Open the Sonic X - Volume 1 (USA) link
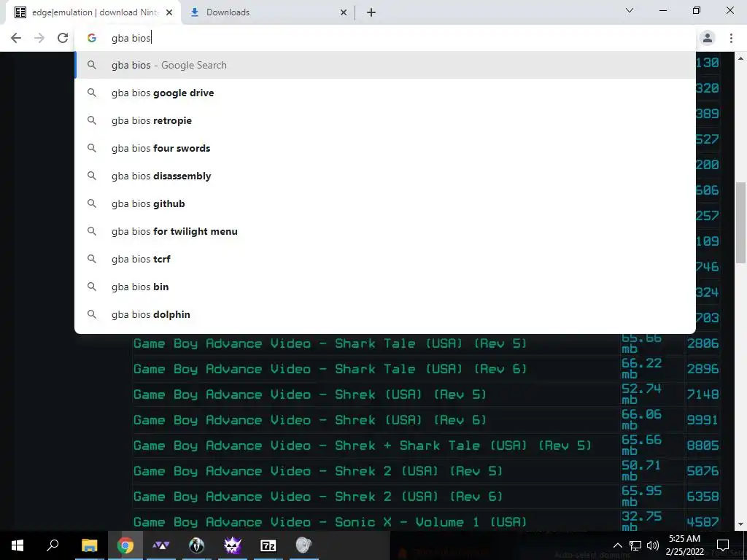The image size is (747, 560). [x=330, y=522]
